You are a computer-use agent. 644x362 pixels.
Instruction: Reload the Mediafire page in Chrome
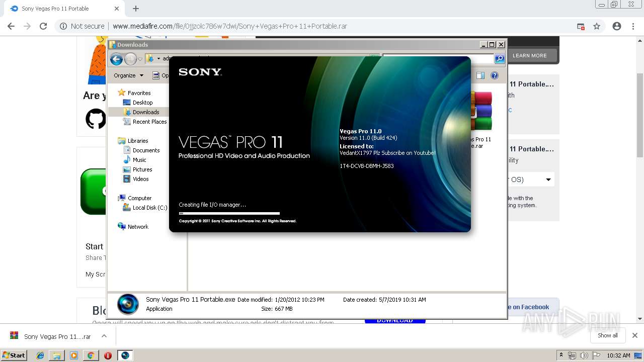(43, 26)
